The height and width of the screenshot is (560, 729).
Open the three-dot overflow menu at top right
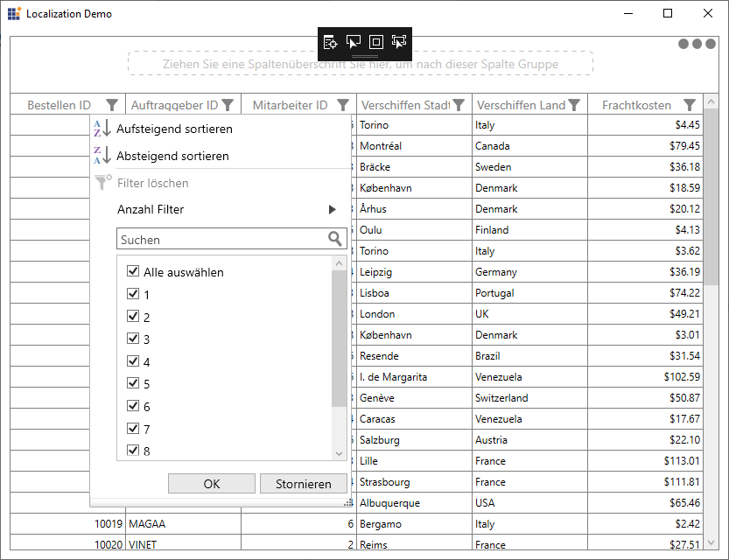click(696, 42)
